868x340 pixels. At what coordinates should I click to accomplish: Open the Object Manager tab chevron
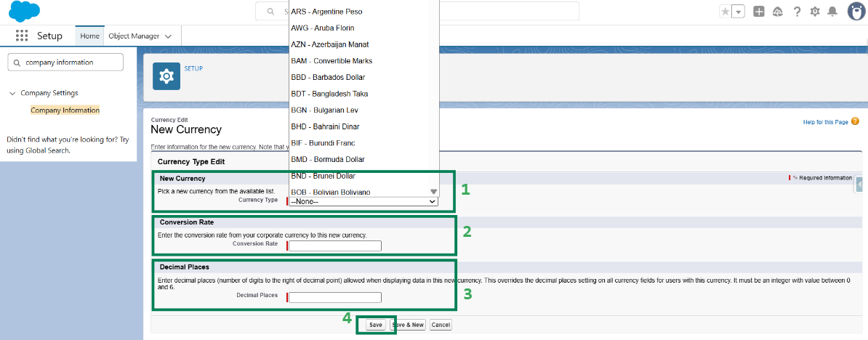click(x=168, y=36)
